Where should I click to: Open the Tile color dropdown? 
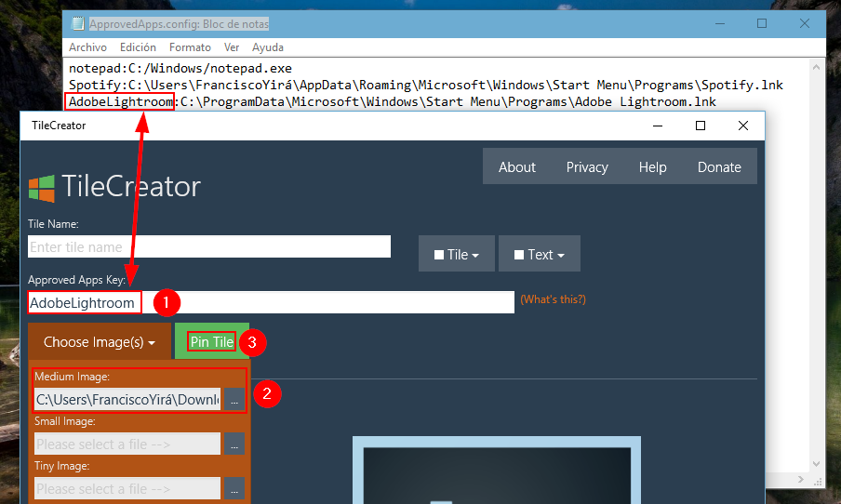(x=457, y=254)
